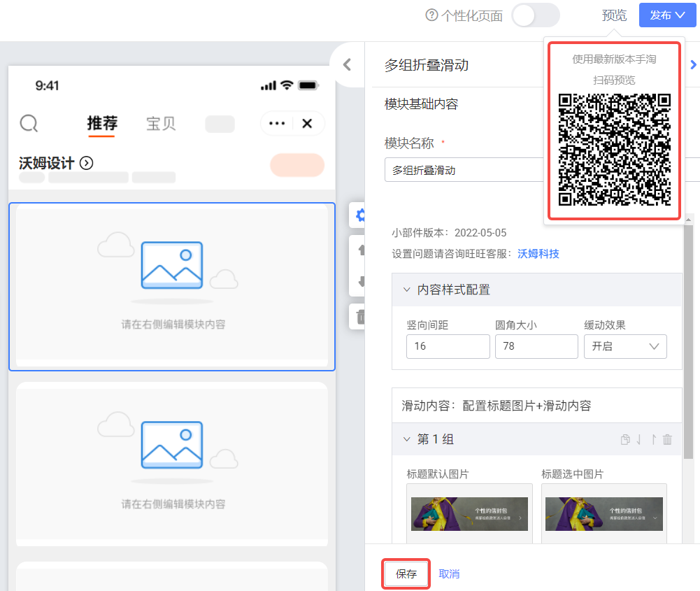Move the module up with the side arrow
The height and width of the screenshot is (591, 700).
point(361,250)
